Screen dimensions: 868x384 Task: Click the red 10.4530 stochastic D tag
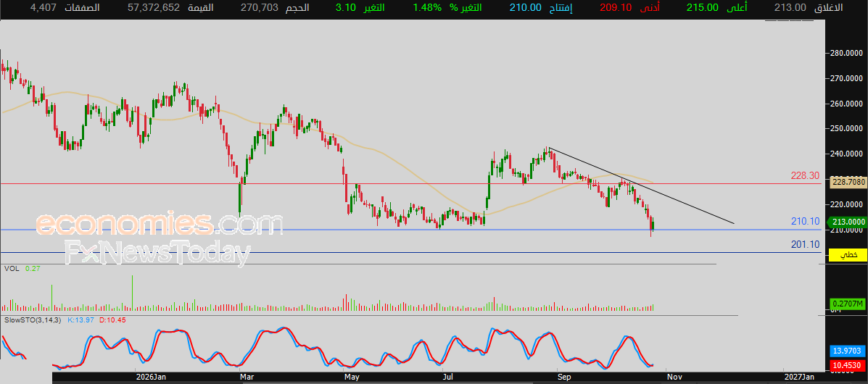(847, 366)
